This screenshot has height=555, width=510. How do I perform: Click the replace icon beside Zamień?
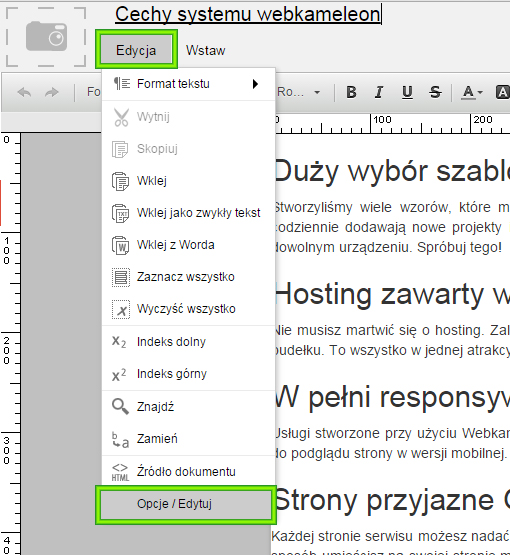120,440
